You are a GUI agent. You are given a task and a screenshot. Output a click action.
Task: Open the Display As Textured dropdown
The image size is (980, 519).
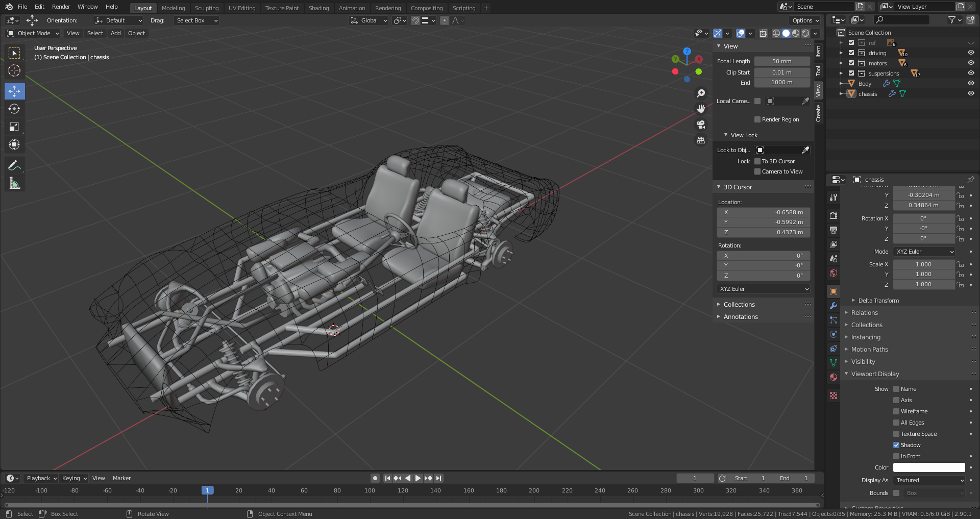[929, 480]
